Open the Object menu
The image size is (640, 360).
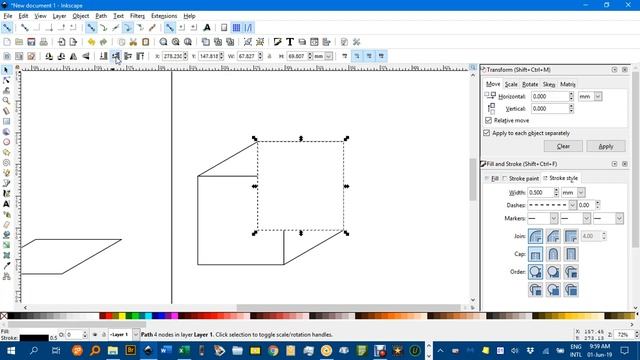pos(80,16)
